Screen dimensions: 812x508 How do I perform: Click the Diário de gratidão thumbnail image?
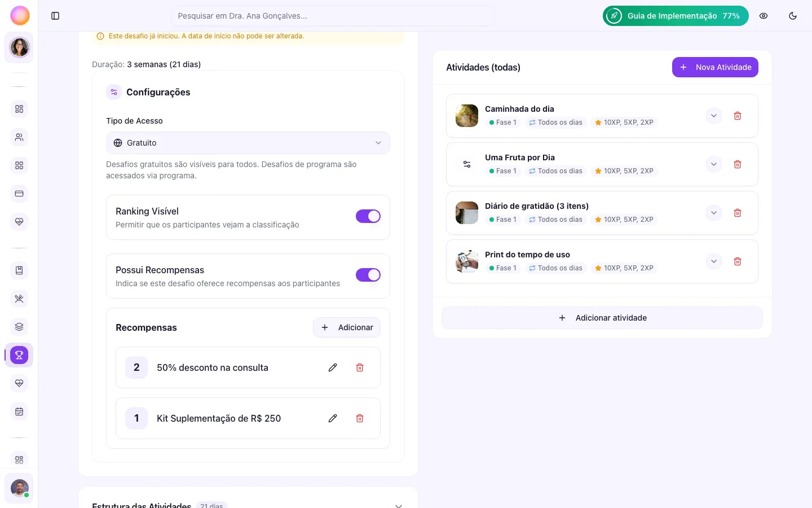tap(467, 213)
